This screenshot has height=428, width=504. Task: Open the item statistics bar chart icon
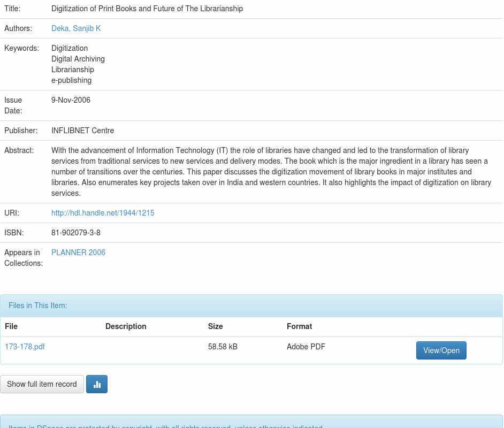click(x=97, y=384)
